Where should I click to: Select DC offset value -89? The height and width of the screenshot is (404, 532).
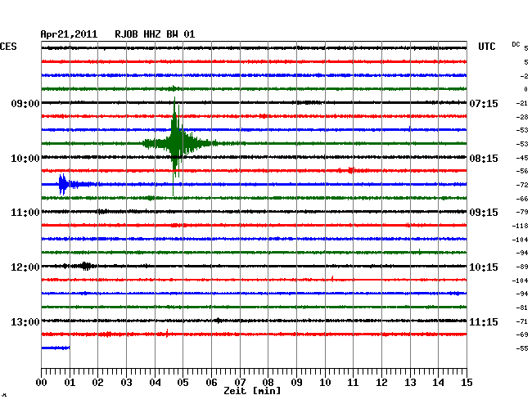click(x=522, y=267)
